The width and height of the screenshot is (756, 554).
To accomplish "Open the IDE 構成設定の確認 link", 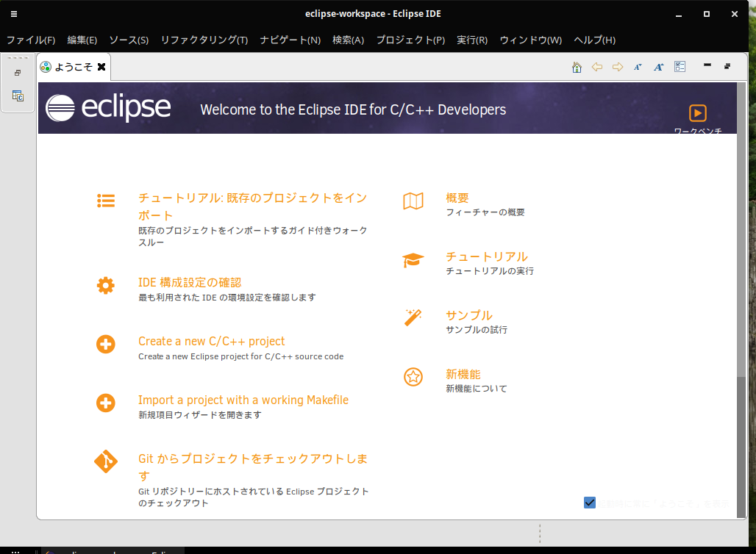I will [x=190, y=282].
